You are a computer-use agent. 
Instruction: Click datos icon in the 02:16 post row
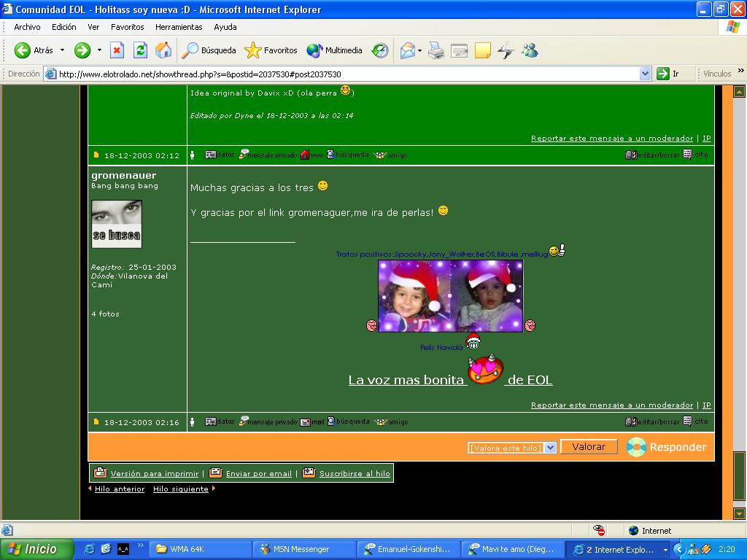[219, 421]
